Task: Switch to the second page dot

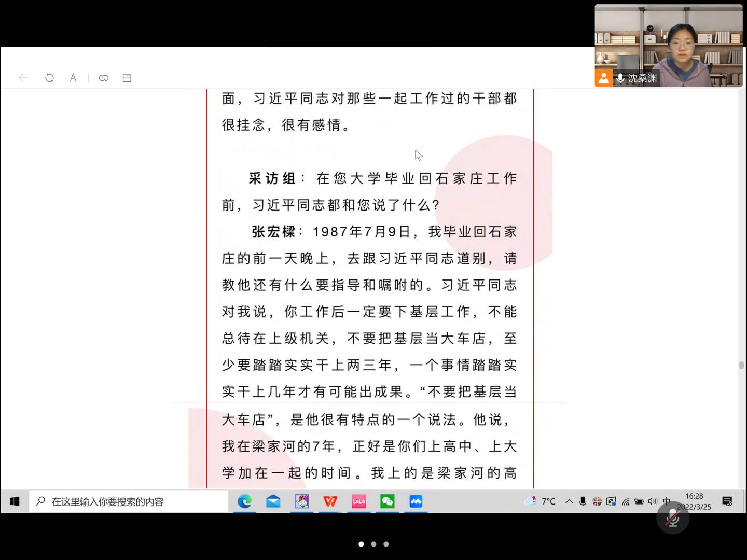Action: [x=374, y=544]
